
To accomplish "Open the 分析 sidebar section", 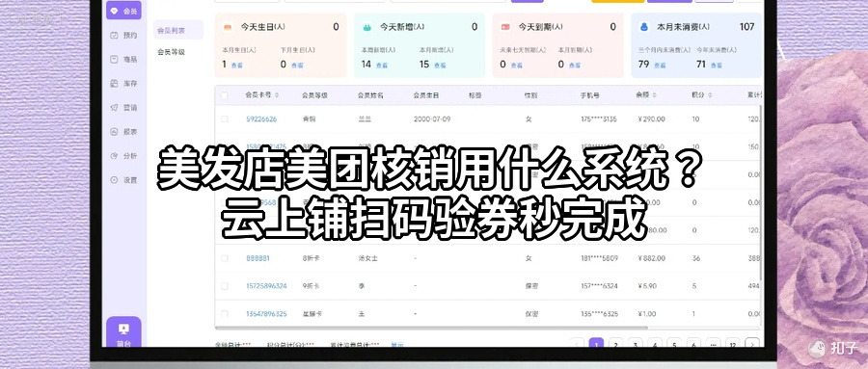I will pyautogui.click(x=123, y=156).
